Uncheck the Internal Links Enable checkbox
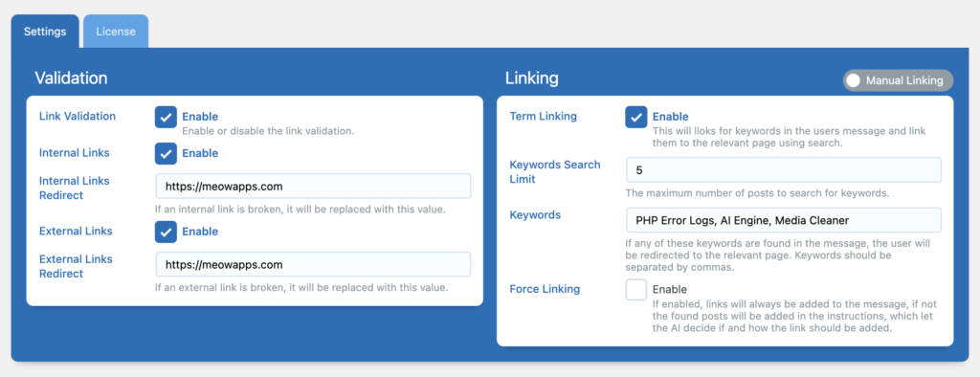 pyautogui.click(x=166, y=153)
